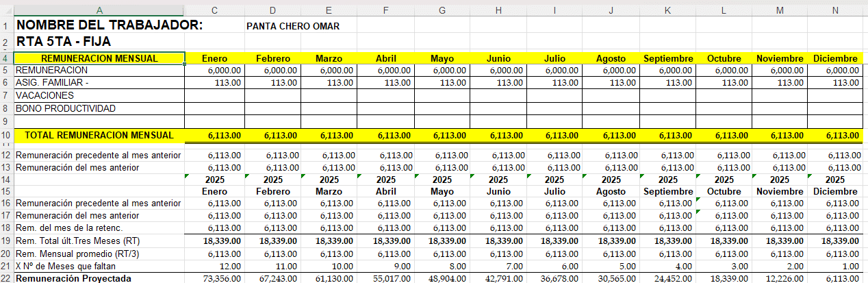Click row 5 header number

pyautogui.click(x=6, y=70)
